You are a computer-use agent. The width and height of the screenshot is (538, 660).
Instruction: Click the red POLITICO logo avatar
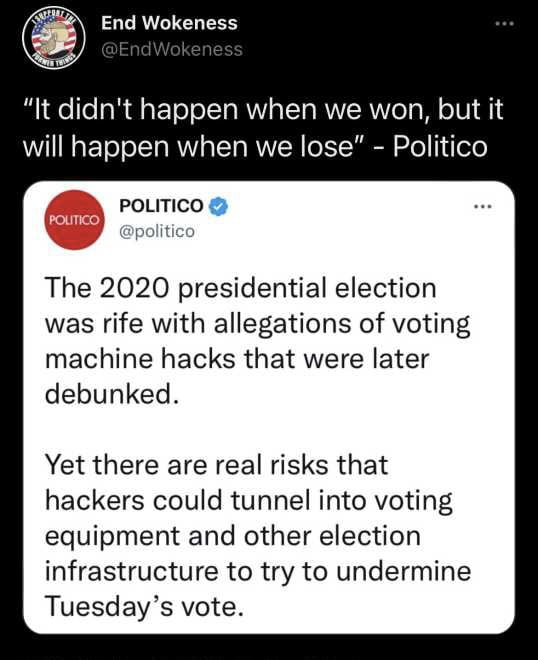pos(75,220)
